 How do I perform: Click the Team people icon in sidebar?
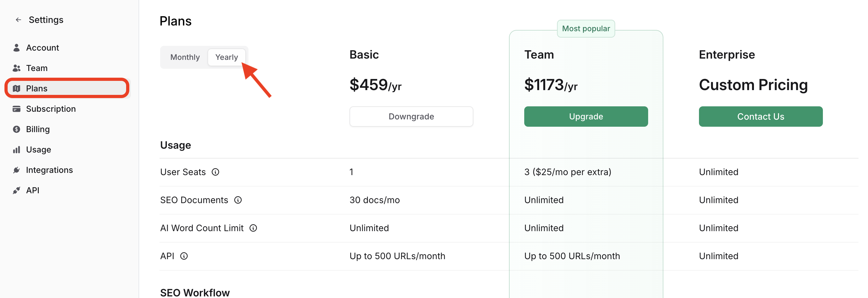click(17, 68)
